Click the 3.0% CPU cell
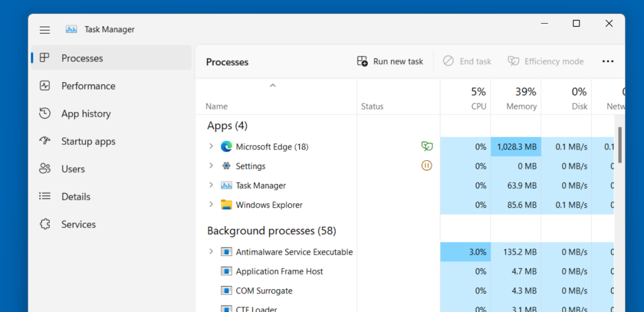Viewport: 644px width, 312px height. tap(465, 252)
